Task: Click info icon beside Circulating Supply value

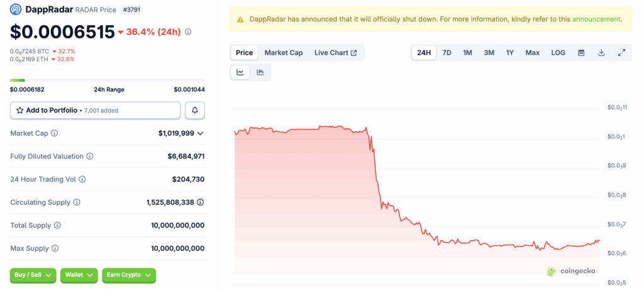Action: tap(201, 202)
